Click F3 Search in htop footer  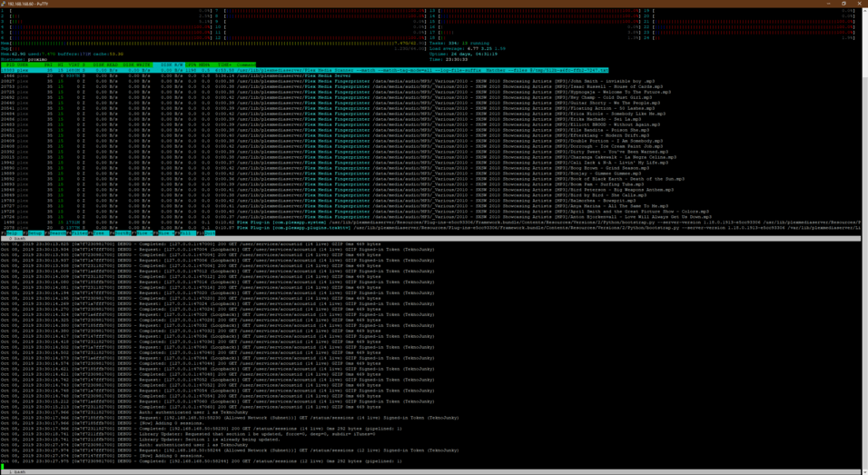click(x=57, y=233)
